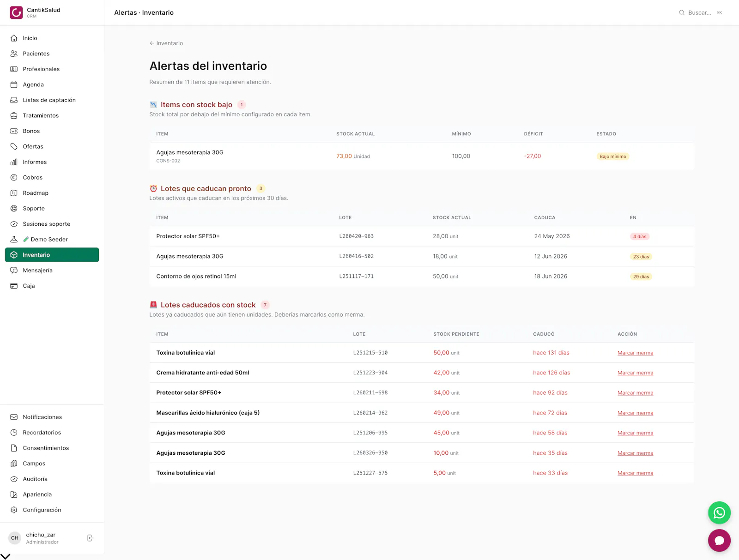739x560 pixels.
Task: Click the search magnifier icon
Action: tap(682, 13)
